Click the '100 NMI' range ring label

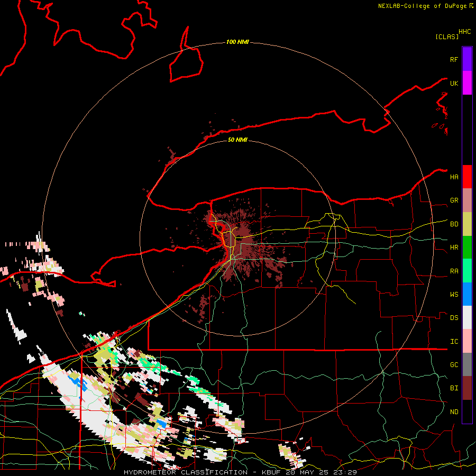click(x=237, y=42)
